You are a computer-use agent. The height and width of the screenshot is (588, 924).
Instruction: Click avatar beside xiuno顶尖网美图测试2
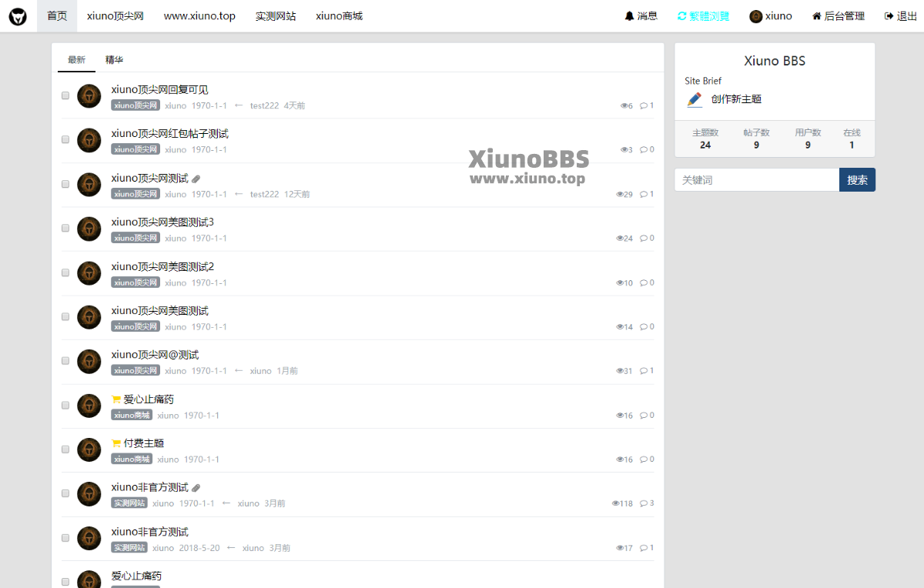(89, 272)
